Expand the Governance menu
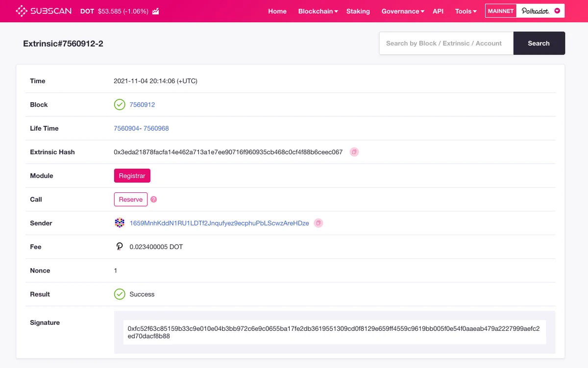588x368 pixels. point(403,11)
